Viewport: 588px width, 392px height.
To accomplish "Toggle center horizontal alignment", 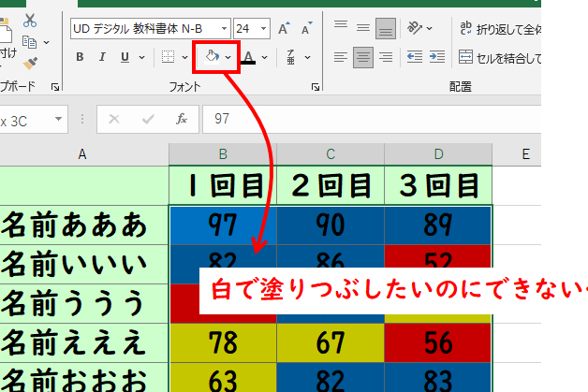I will [x=362, y=58].
